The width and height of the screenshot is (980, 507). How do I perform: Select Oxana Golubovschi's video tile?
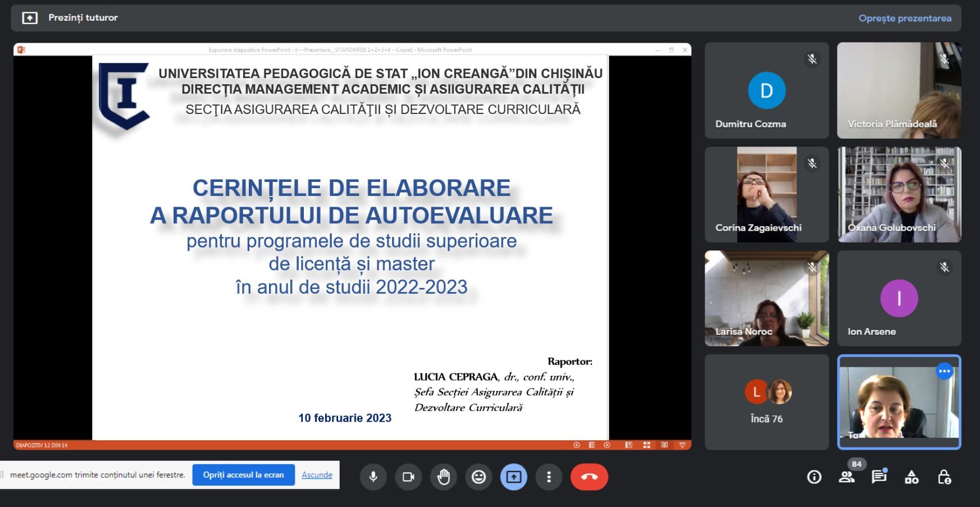(899, 194)
